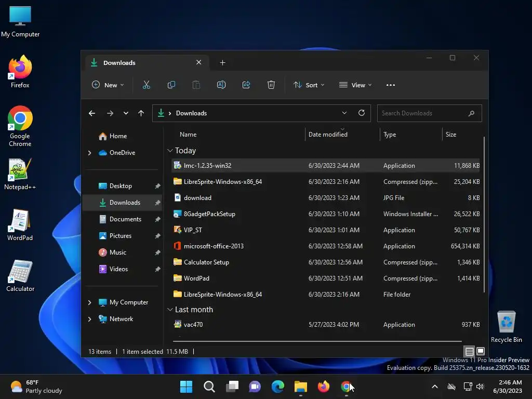The image size is (532, 399).
Task: Collapse the Today group
Action: click(x=170, y=150)
